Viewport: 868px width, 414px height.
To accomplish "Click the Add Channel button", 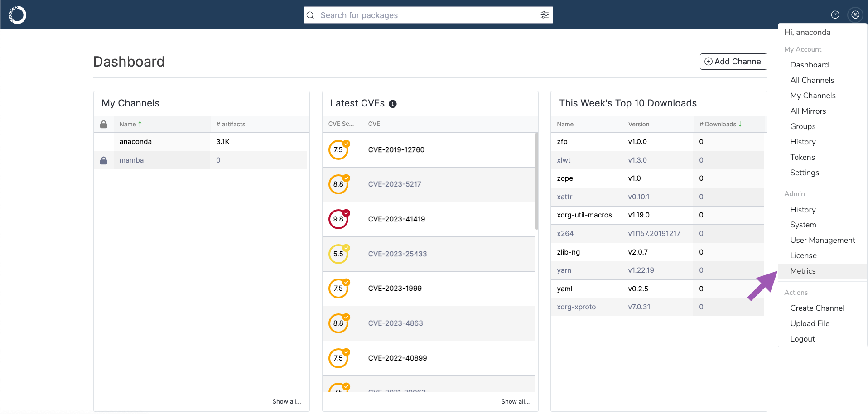I will 733,62.
